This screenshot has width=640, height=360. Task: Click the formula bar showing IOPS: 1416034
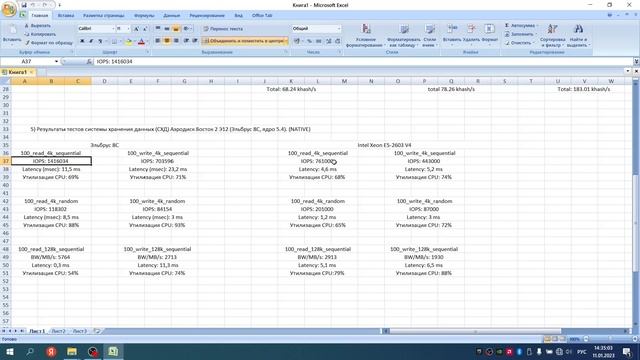(363, 61)
